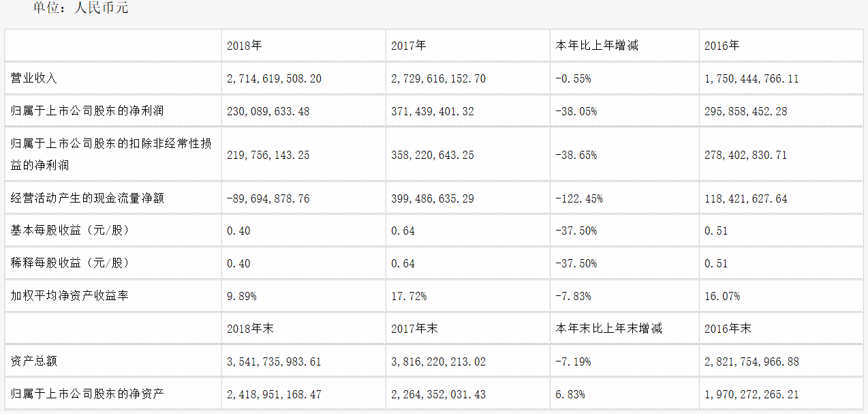Click the 本年比上年增减 header cell
Viewport: 868px width, 414px height.
point(597,46)
